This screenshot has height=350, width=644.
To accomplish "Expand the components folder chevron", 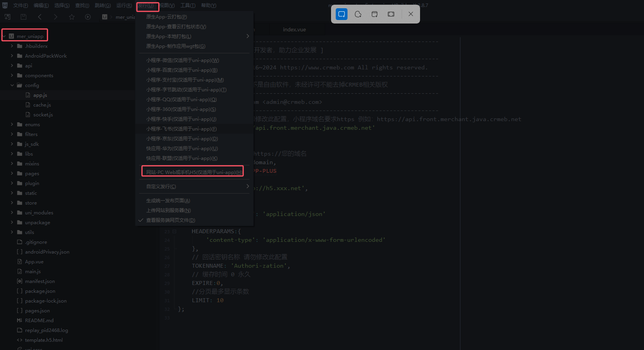I will tap(12, 75).
